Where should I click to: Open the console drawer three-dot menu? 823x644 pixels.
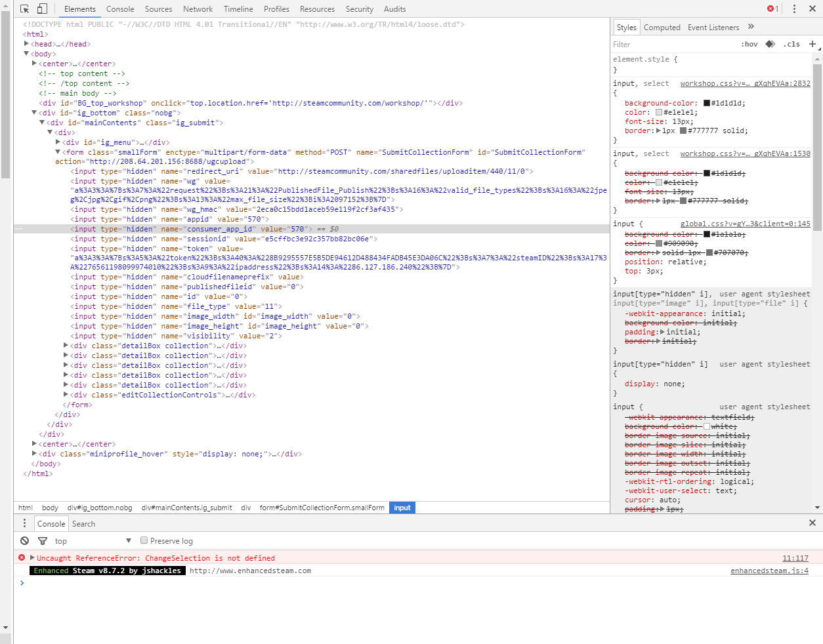pos(25,523)
